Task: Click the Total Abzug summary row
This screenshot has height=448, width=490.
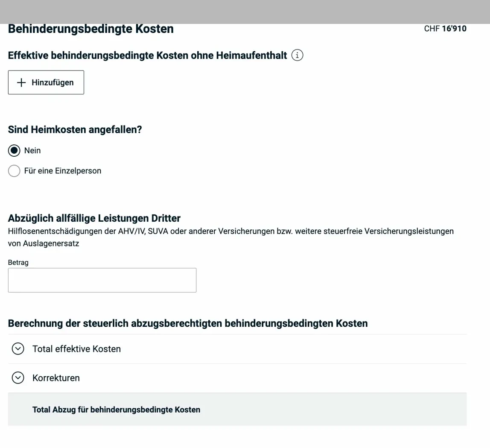Action: point(116,409)
